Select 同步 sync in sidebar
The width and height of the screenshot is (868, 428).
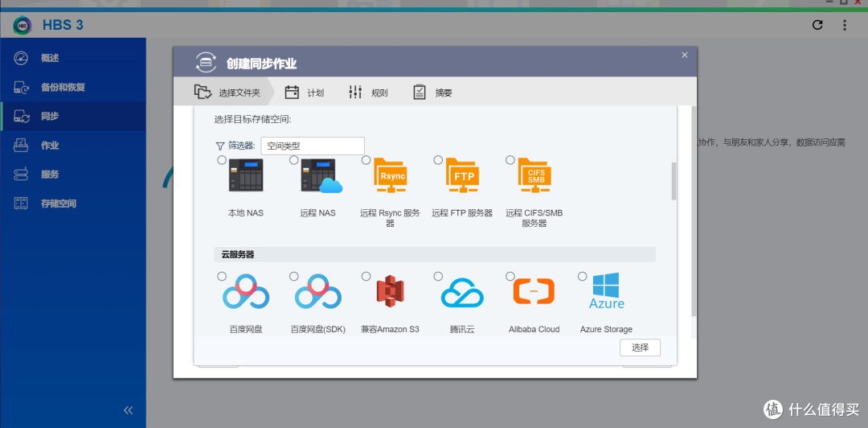point(73,117)
